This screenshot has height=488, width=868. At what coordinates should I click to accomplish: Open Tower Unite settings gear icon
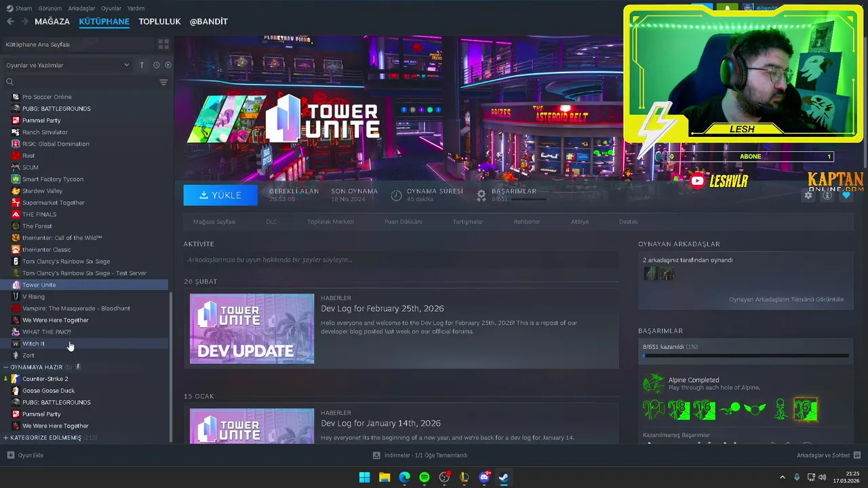coord(808,195)
